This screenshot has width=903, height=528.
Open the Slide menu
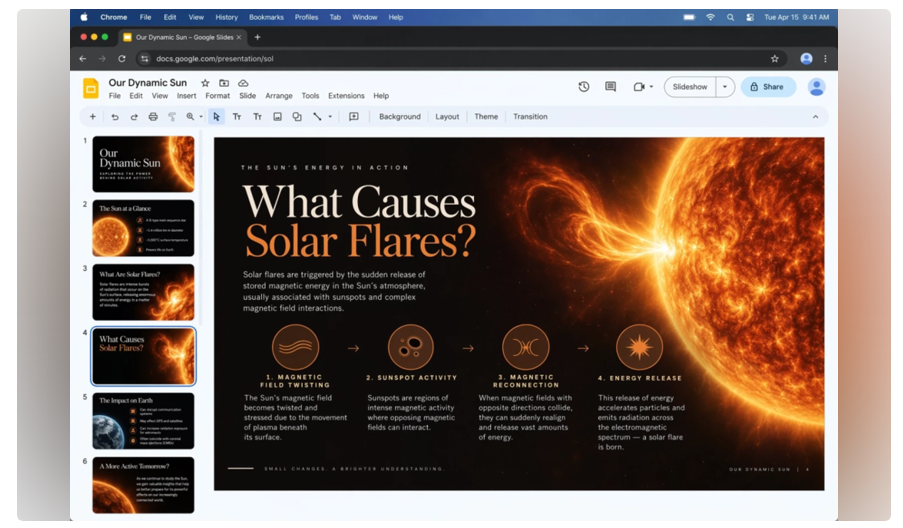[248, 96]
